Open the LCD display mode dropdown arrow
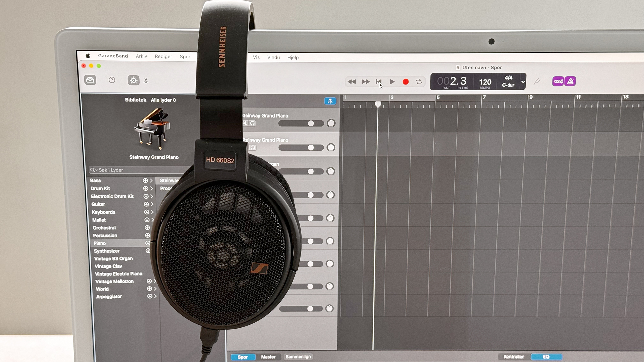Image resolution: width=644 pixels, height=362 pixels. coord(523,82)
